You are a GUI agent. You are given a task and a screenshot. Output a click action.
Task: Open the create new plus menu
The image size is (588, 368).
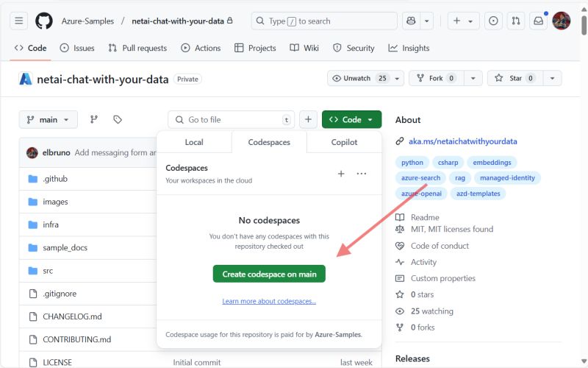463,21
